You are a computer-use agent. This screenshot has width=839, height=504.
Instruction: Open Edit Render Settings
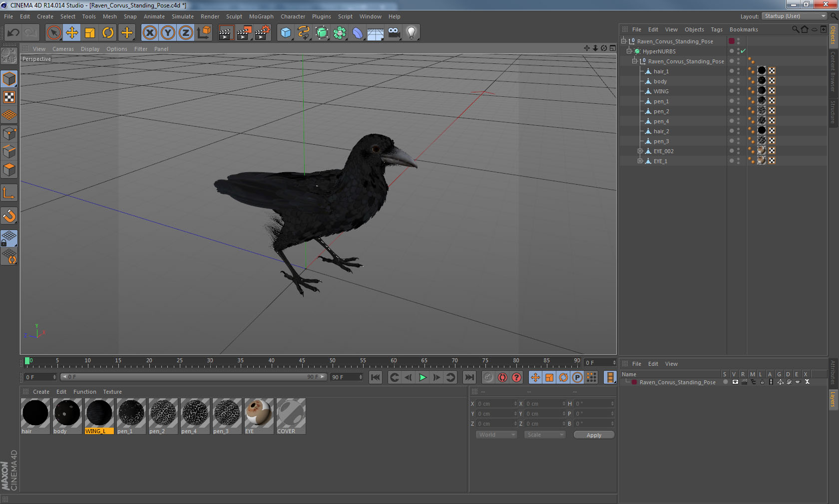pos(263,33)
